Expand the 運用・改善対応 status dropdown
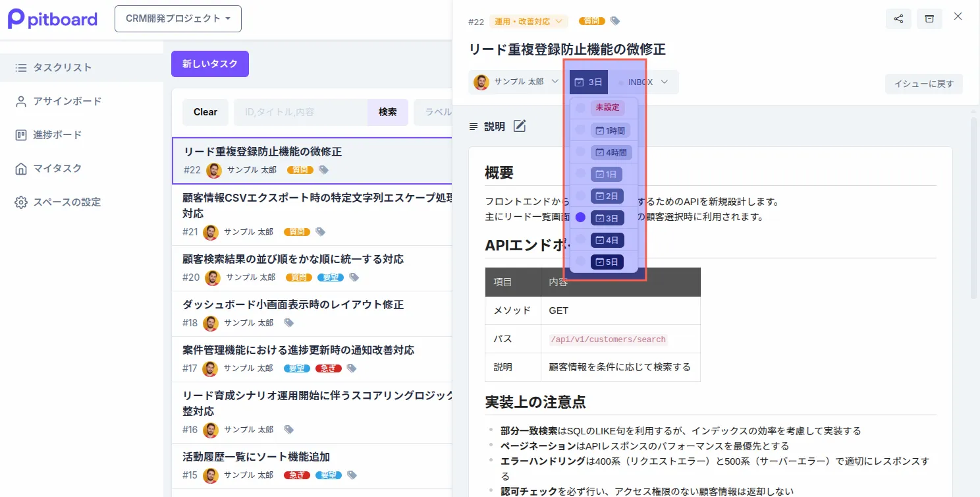This screenshot has width=980, height=497. coord(528,20)
